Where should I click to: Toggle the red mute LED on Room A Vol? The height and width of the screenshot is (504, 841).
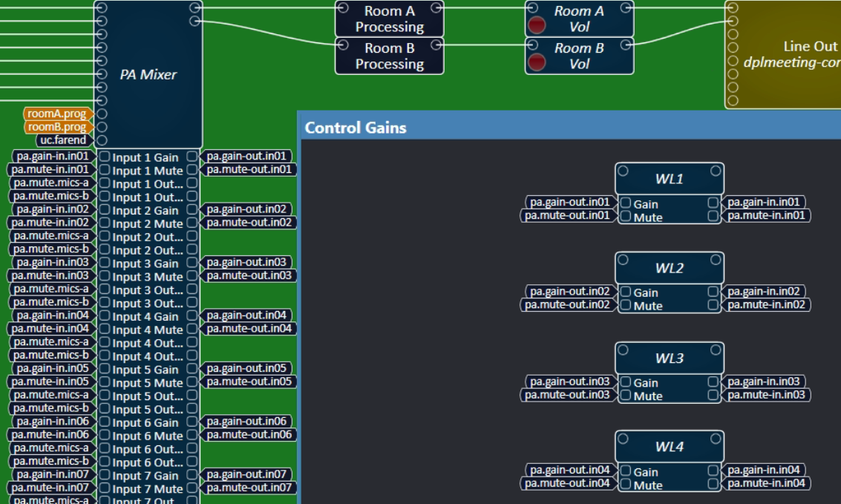coord(536,23)
